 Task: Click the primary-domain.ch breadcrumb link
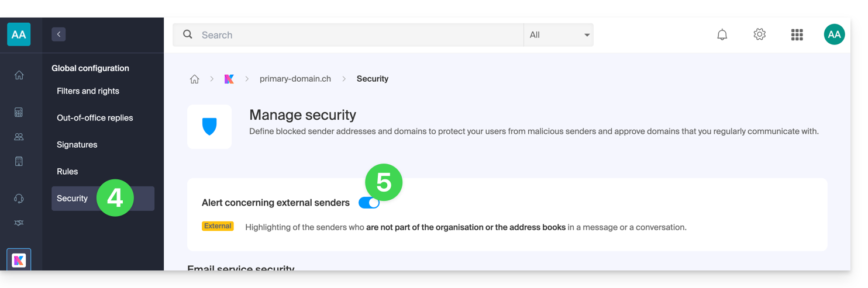pyautogui.click(x=295, y=79)
